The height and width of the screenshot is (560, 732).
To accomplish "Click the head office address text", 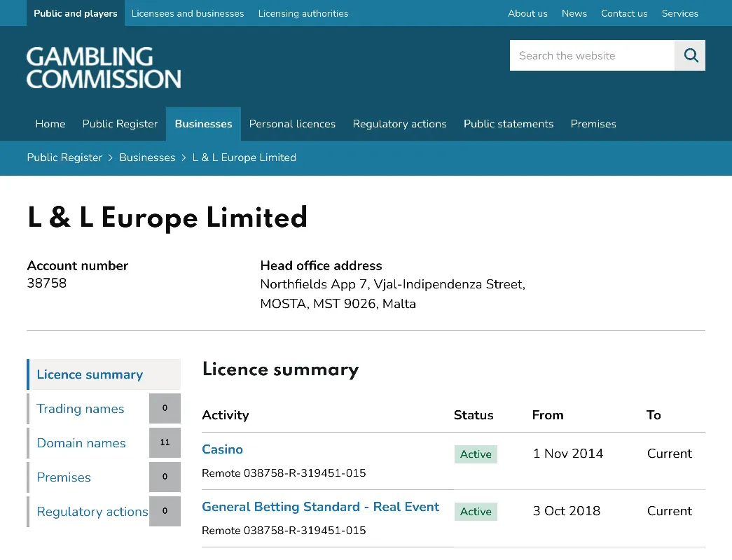I will tap(392, 293).
